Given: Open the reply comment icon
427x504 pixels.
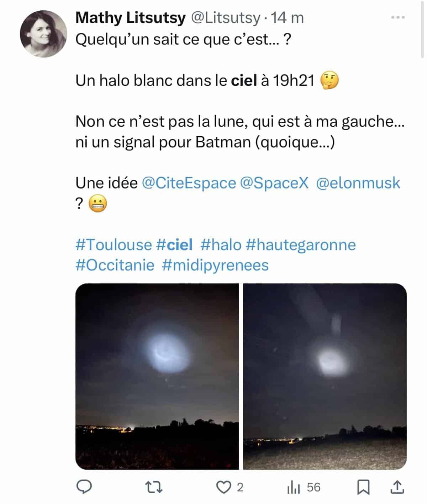Looking at the screenshot, I should tap(84, 487).
